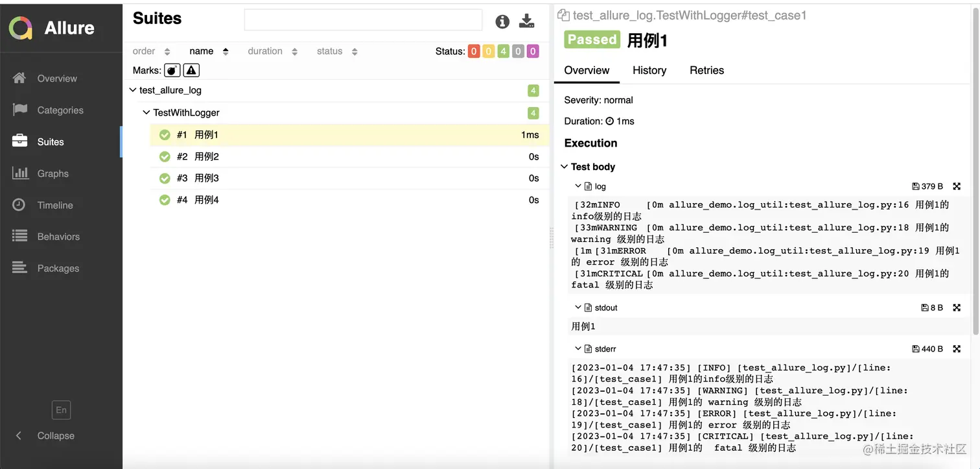Click the passed check icon of 用例3
Viewport: 980px width, 469px height.
click(165, 178)
